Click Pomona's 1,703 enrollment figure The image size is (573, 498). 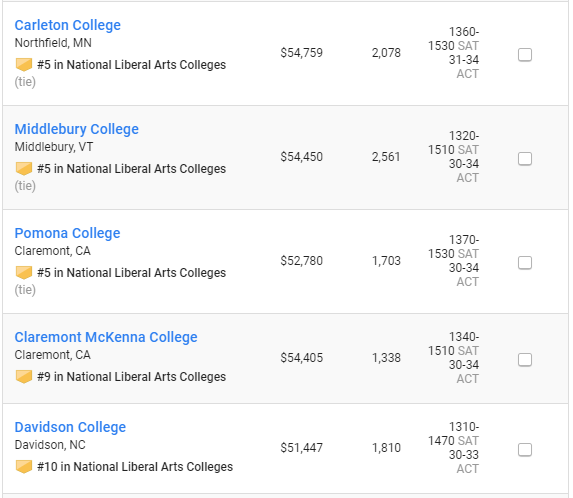386,261
